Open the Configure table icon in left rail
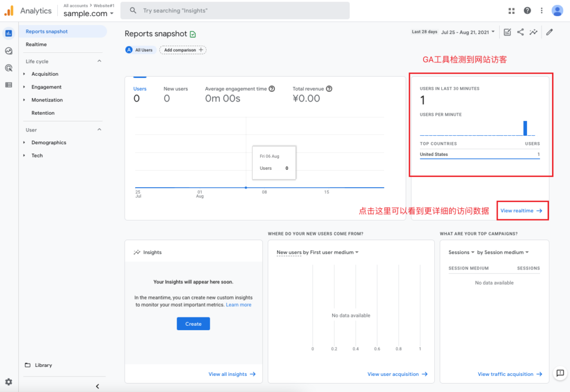The width and height of the screenshot is (570, 392). click(9, 85)
